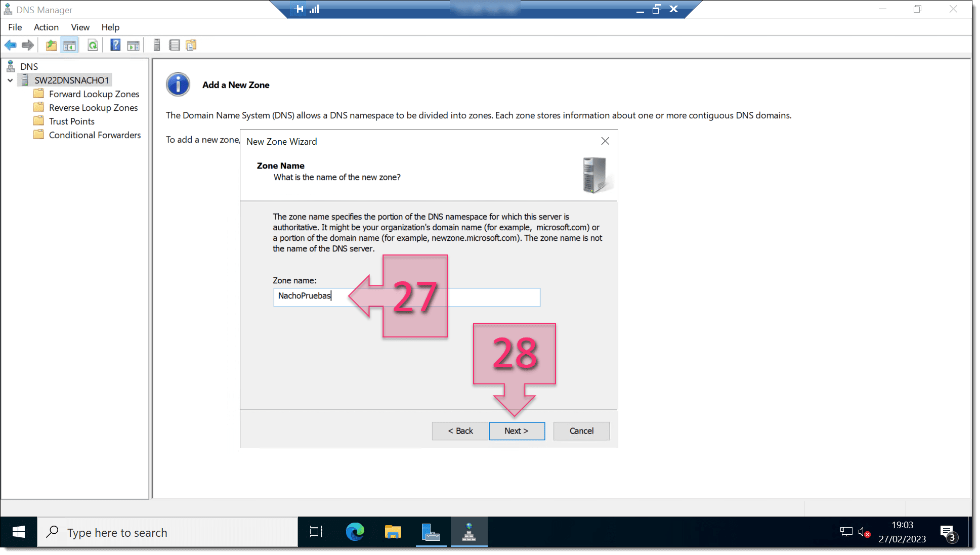
Task: Click the Help menu item
Action: (x=110, y=27)
